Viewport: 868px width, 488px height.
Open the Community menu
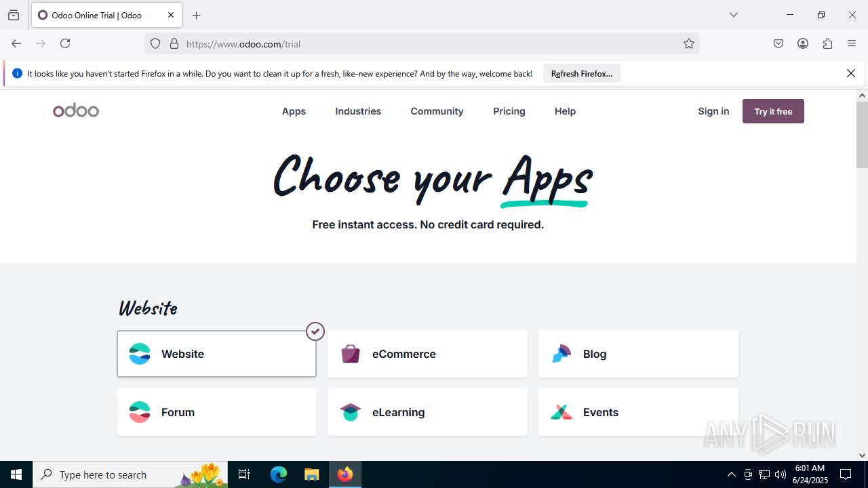click(x=437, y=111)
